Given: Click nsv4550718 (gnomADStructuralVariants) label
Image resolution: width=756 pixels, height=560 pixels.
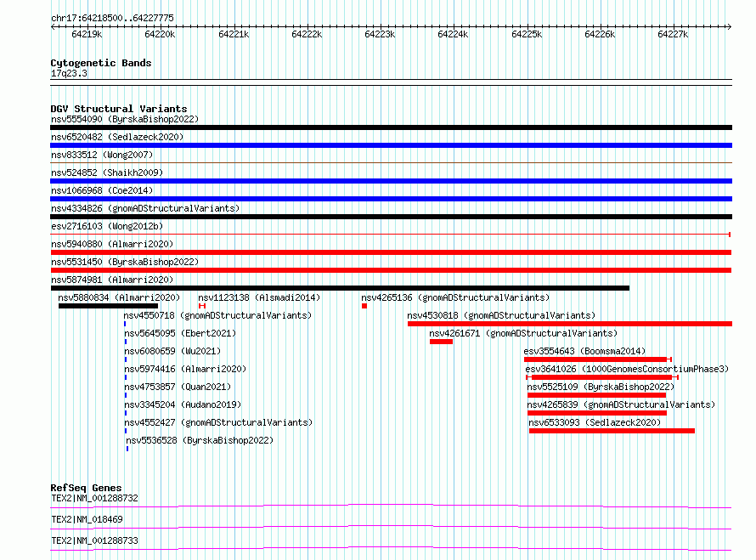Looking at the screenshot, I should (217, 315).
